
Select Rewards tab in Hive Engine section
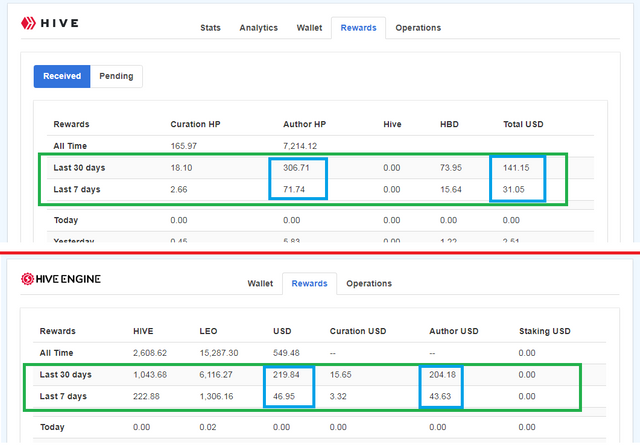click(x=309, y=284)
